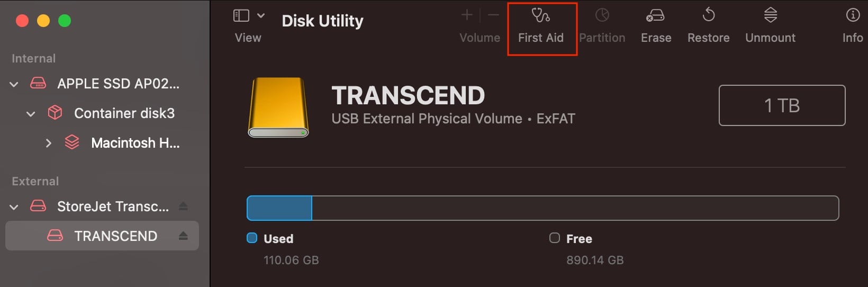Collapse the StoreJet Transcend external disk
Viewport: 868px width, 287px height.
tap(14, 207)
